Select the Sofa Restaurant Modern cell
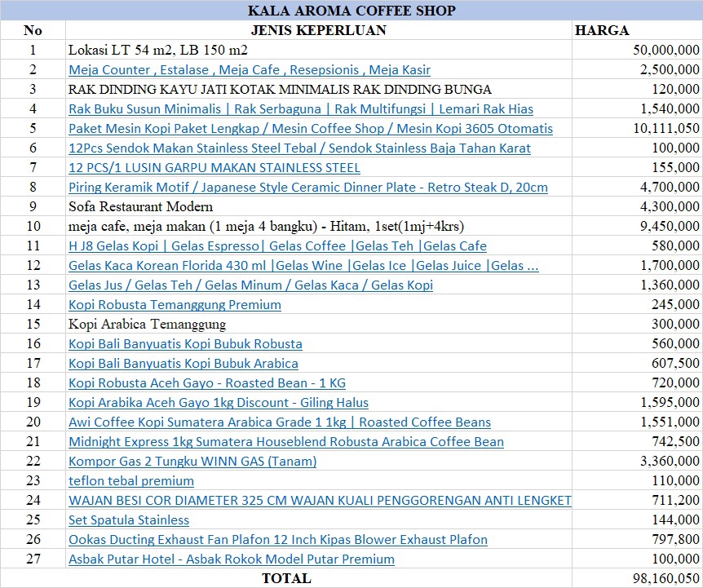The width and height of the screenshot is (703, 588). [x=319, y=206]
